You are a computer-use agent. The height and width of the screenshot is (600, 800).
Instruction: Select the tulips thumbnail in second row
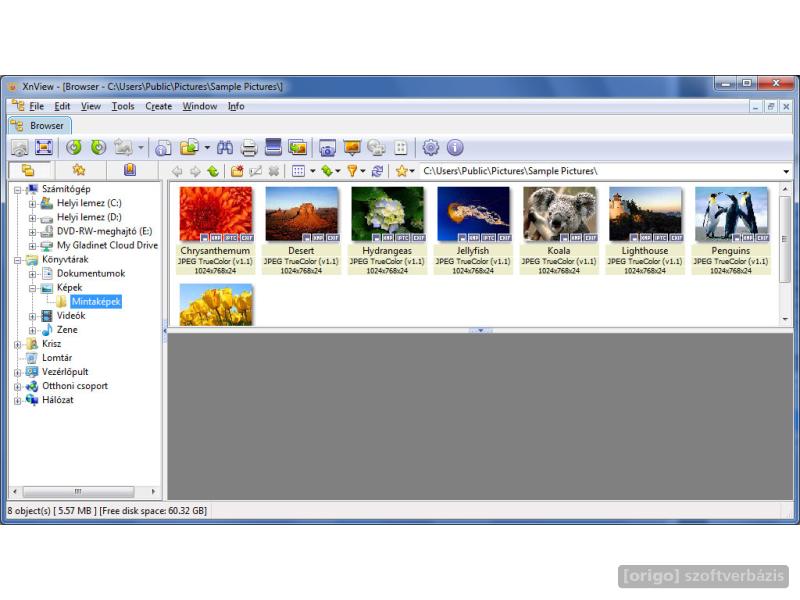click(216, 305)
